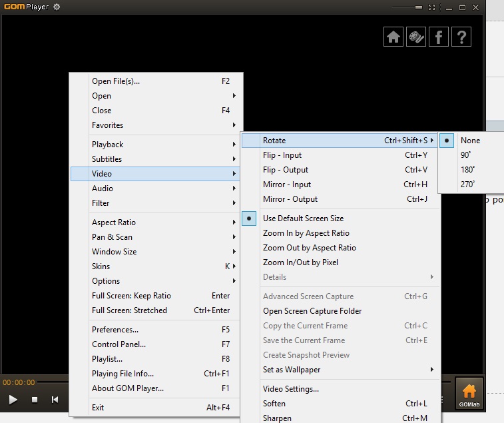
Task: Select Mirror - Input option
Action: click(x=340, y=185)
